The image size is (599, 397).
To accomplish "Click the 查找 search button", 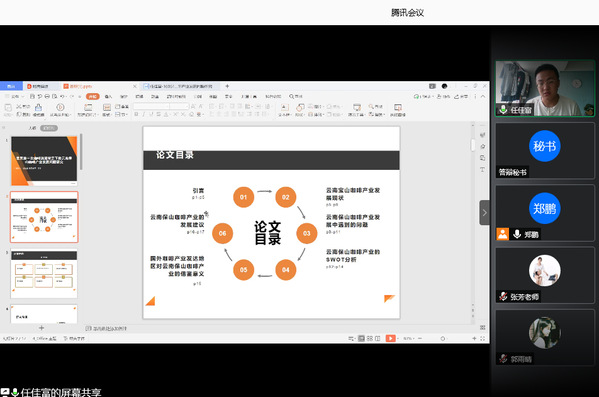I will click(x=296, y=96).
